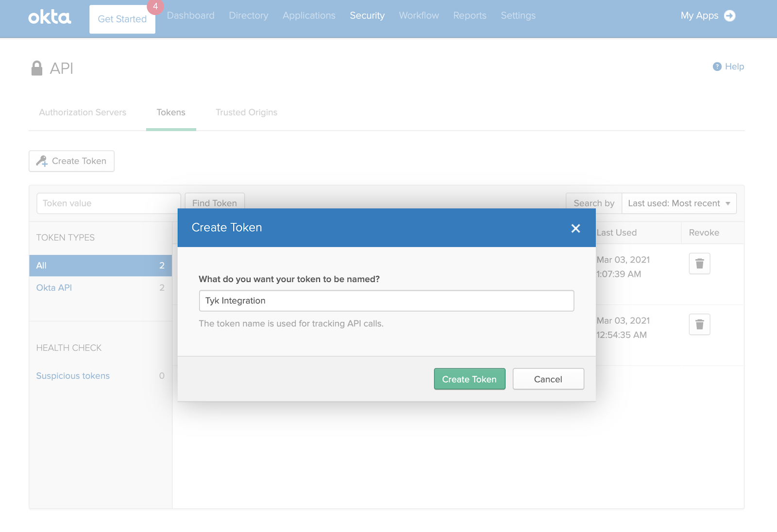Select Okta API token type
This screenshot has width=777, height=532.
click(x=54, y=288)
